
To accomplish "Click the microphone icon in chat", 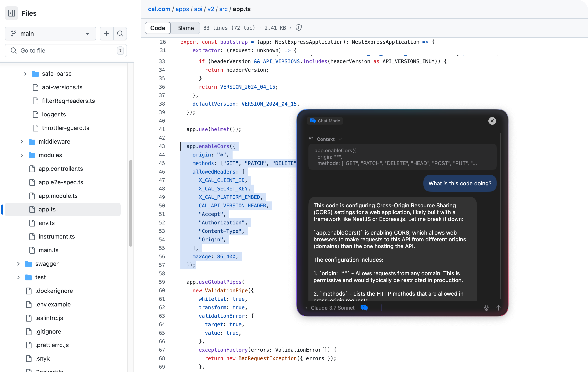I will pos(486,308).
